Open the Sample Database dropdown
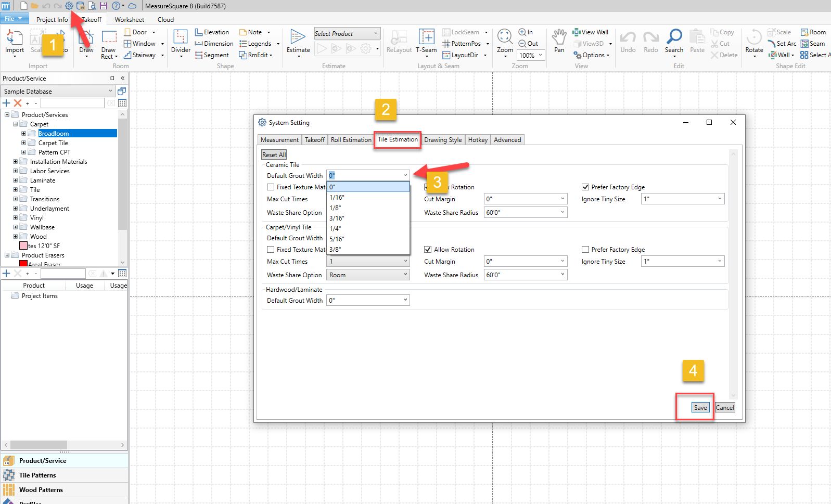Screen dimensions: 831x504 [x=58, y=92]
